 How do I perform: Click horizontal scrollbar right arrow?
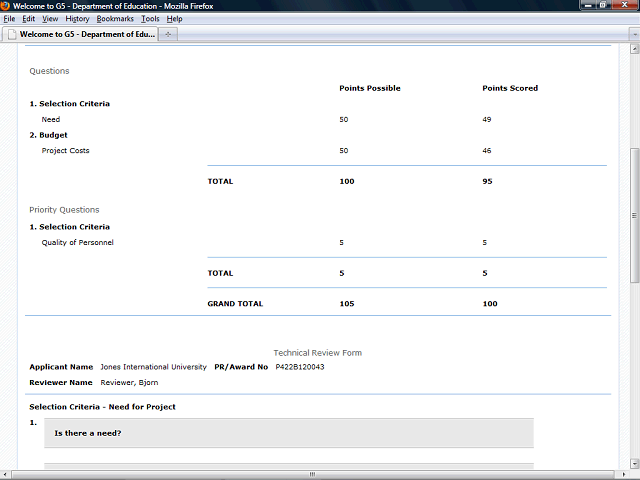click(x=624, y=474)
